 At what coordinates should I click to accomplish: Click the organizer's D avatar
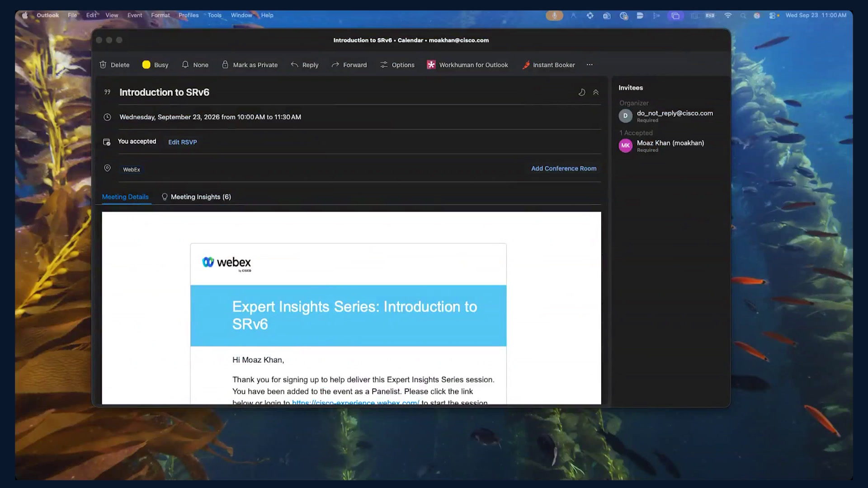tap(625, 116)
